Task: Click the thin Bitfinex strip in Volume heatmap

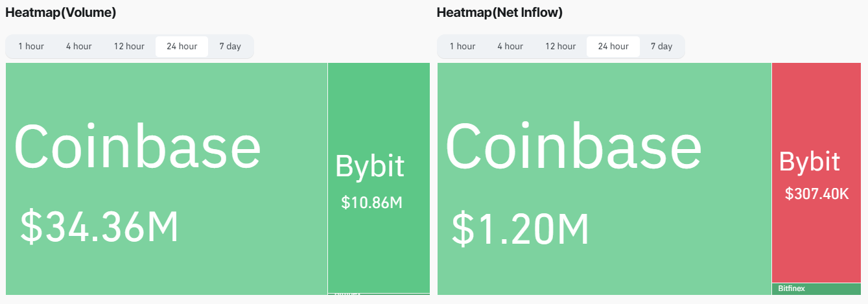Action: 379,294
